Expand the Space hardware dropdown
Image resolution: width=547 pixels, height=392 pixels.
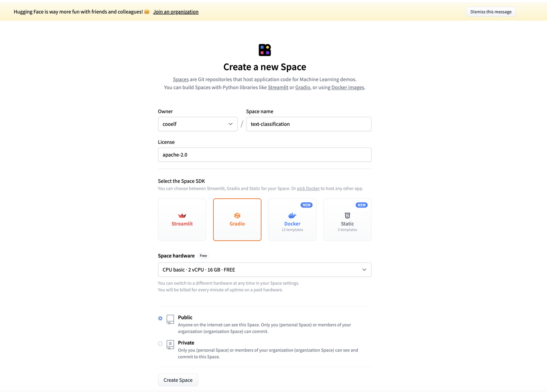(265, 269)
